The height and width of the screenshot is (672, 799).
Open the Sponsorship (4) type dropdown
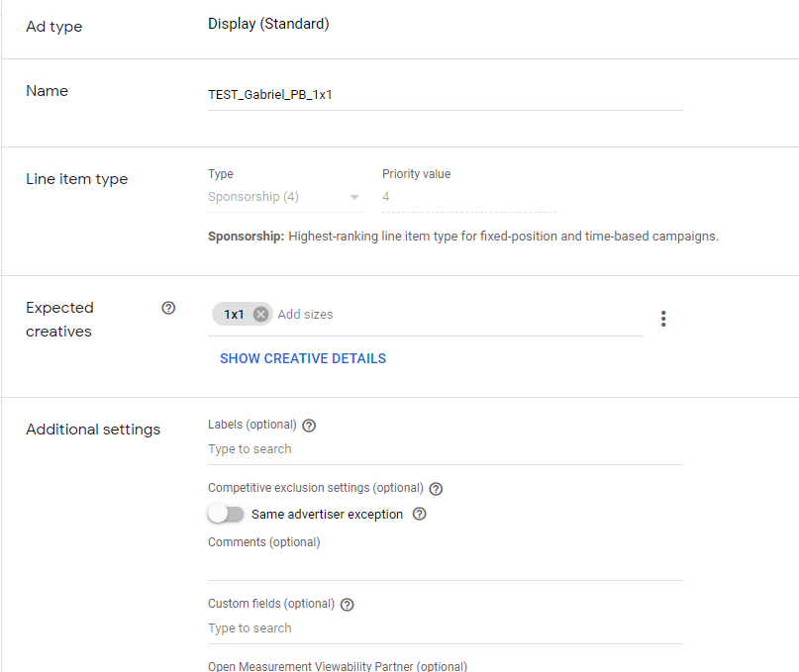pos(286,197)
